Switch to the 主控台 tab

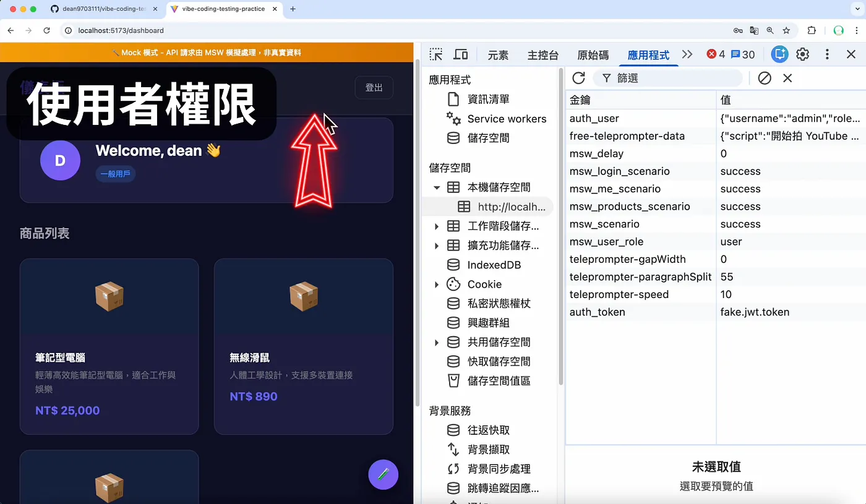542,55
